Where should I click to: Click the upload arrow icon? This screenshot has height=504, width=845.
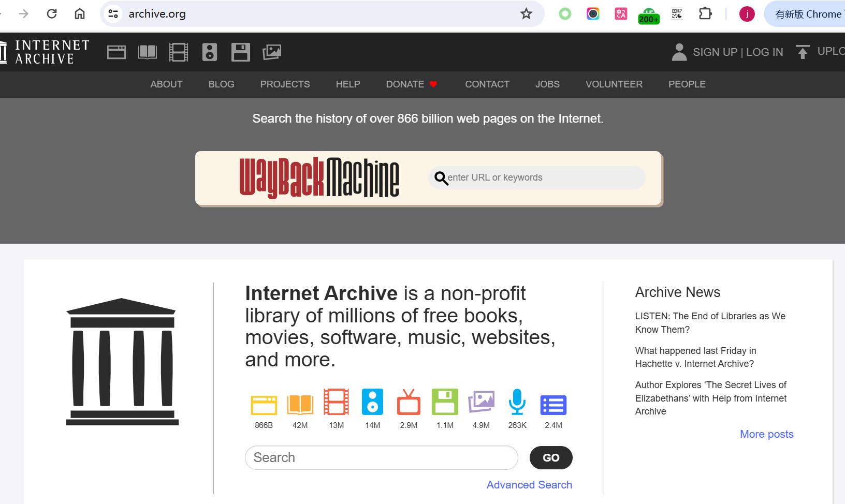[x=803, y=52]
